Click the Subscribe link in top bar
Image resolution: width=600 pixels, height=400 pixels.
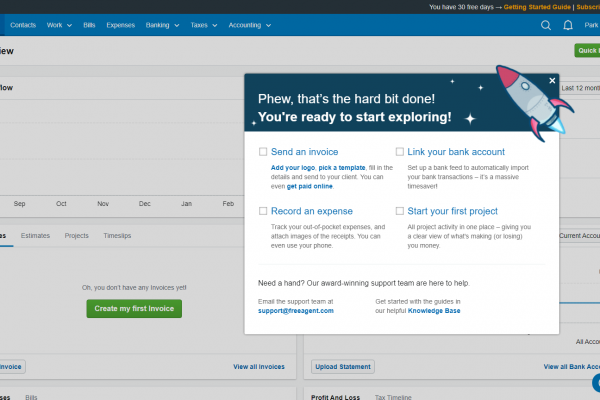pos(588,7)
